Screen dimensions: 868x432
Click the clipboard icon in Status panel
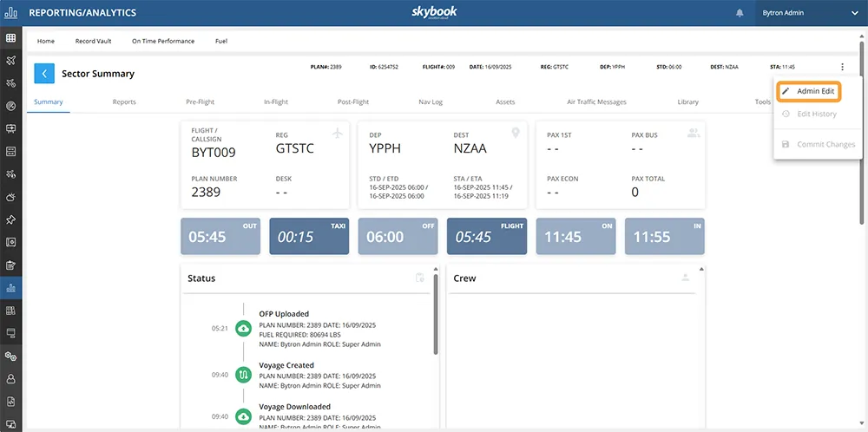coord(420,278)
